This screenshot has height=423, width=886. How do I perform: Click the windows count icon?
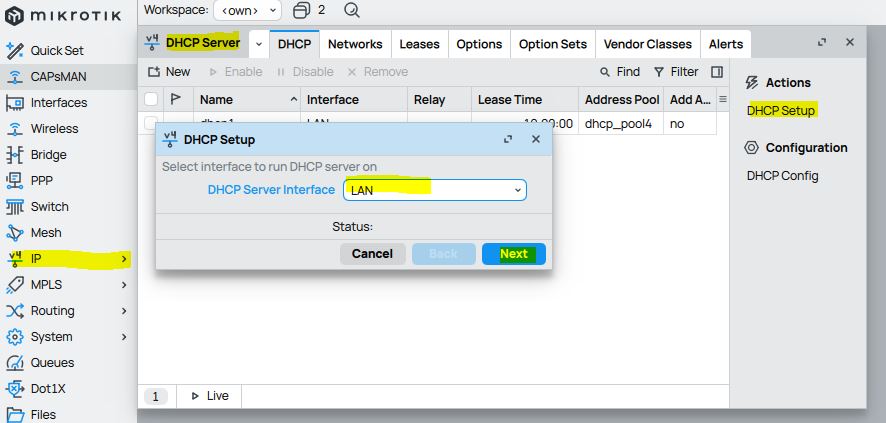(302, 10)
